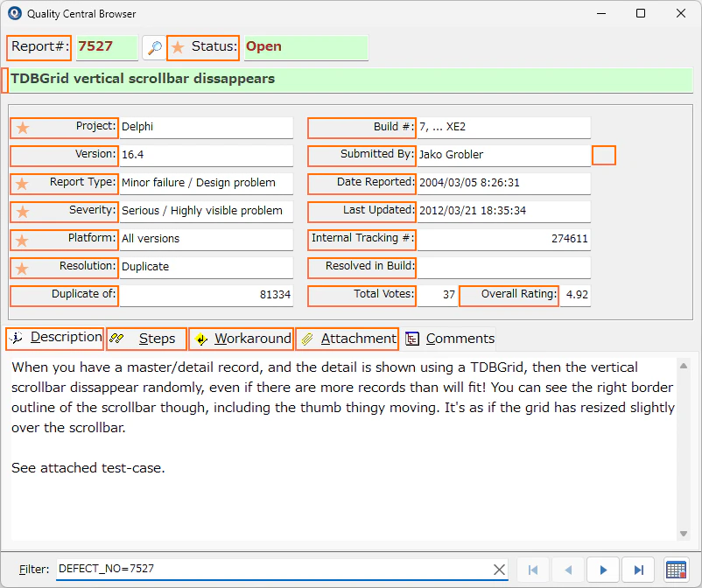Click the Date Reported value 2004/03/05
Viewport: 702px width, 588px height.
[504, 184]
